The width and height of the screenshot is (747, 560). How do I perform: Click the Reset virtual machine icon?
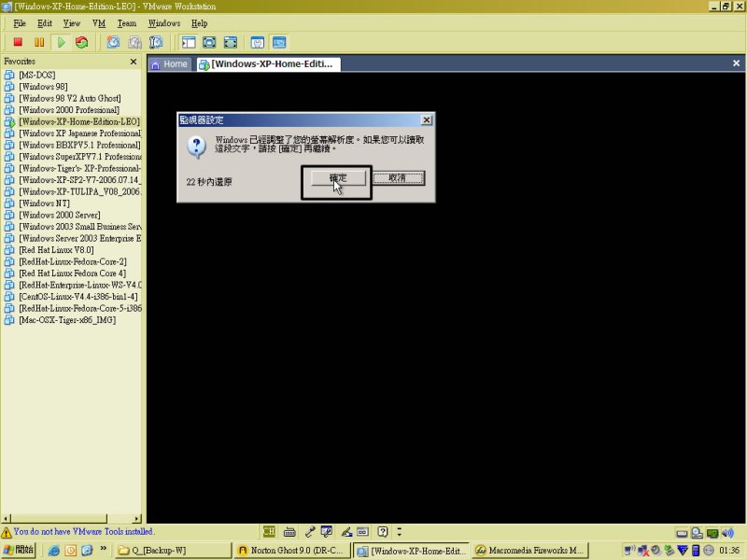coord(82,42)
